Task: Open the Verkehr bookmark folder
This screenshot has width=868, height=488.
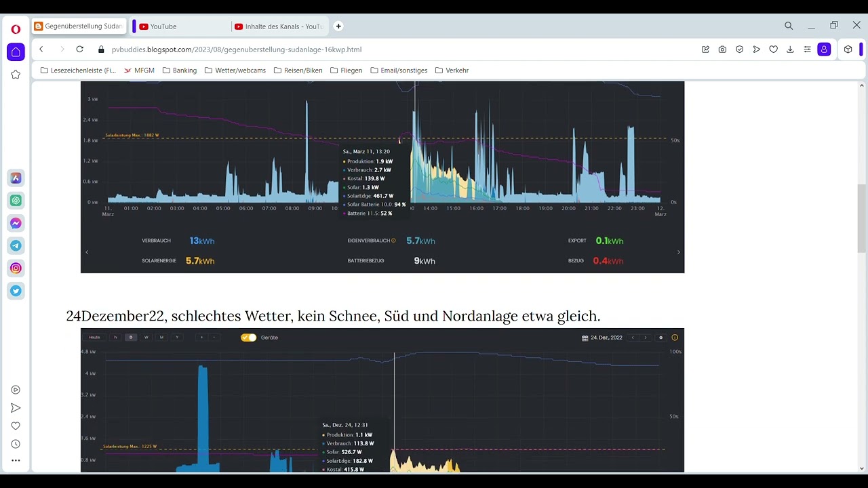Action: click(452, 70)
